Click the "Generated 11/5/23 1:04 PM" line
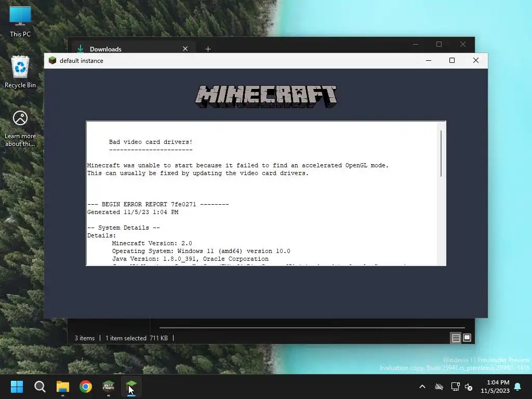Image resolution: width=532 pixels, height=399 pixels. pos(132,212)
